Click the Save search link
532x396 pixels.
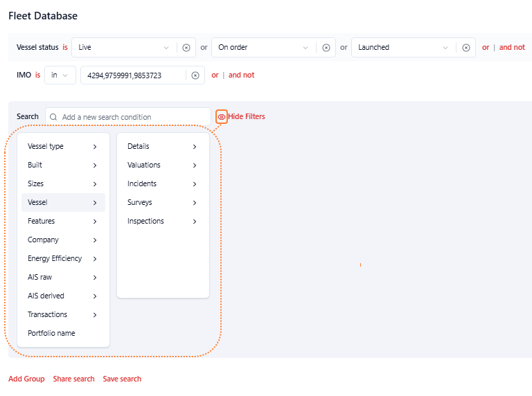(x=122, y=379)
